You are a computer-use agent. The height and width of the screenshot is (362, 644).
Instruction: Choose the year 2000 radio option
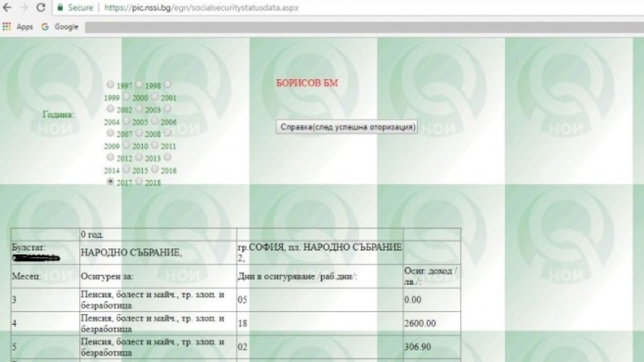tap(126, 97)
